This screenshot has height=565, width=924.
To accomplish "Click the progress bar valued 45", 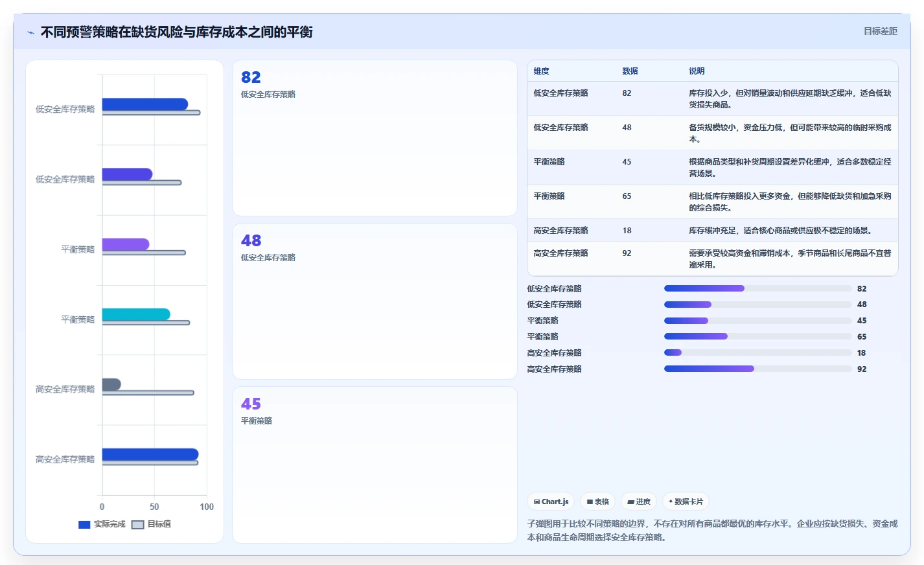I will click(757, 321).
